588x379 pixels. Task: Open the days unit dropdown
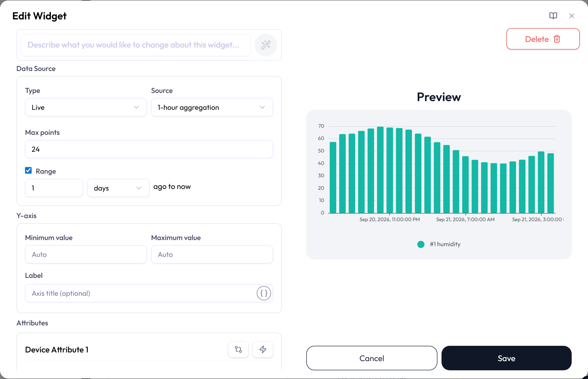(118, 188)
